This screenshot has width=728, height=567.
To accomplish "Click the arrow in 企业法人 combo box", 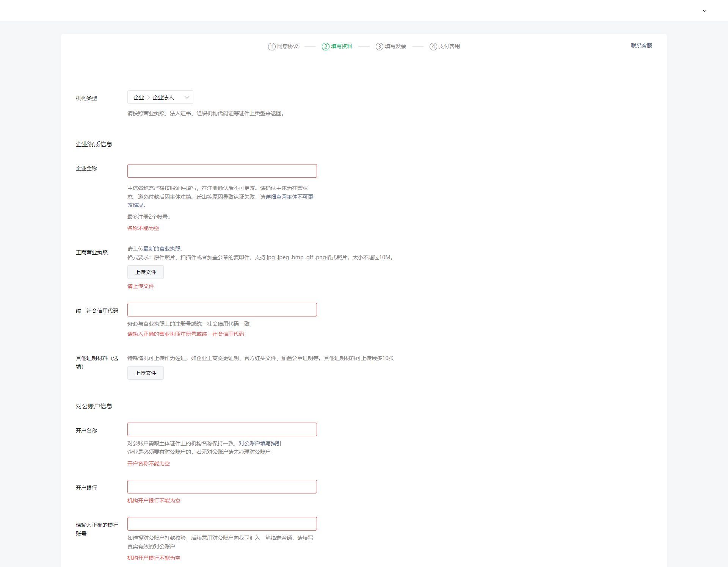I will [187, 97].
